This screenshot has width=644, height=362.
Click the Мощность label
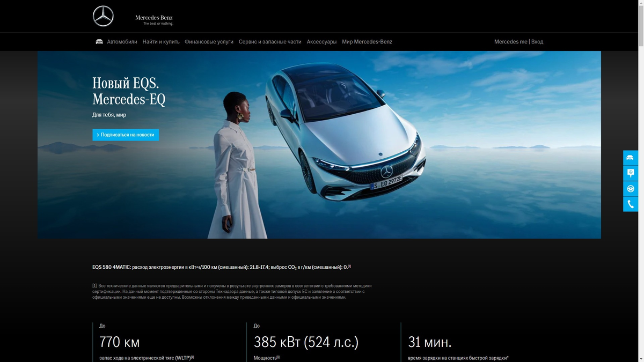[x=267, y=358]
